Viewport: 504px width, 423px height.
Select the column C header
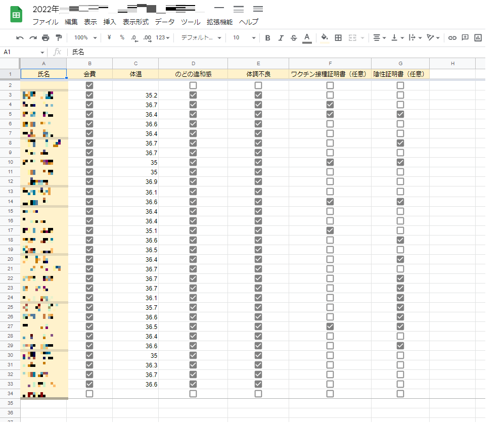pyautogui.click(x=135, y=63)
